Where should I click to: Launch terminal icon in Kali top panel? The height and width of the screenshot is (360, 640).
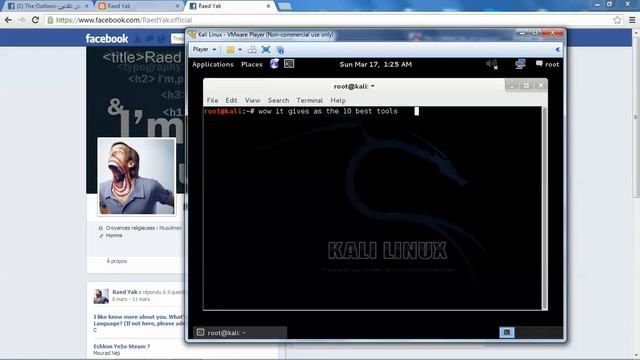click(289, 64)
